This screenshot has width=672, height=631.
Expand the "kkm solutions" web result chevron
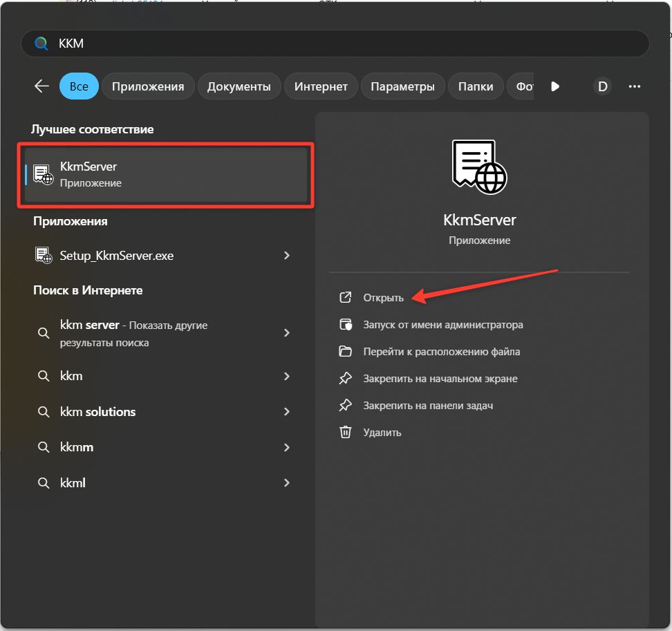click(287, 412)
